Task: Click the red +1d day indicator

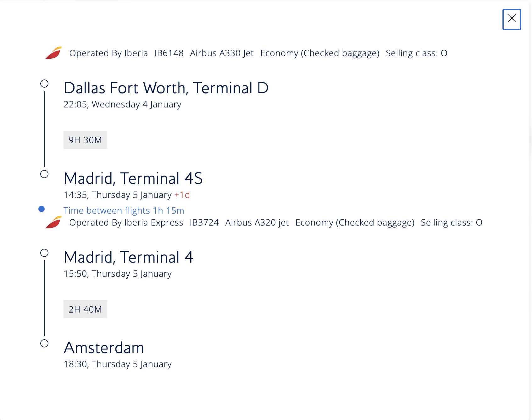Action: point(182,195)
